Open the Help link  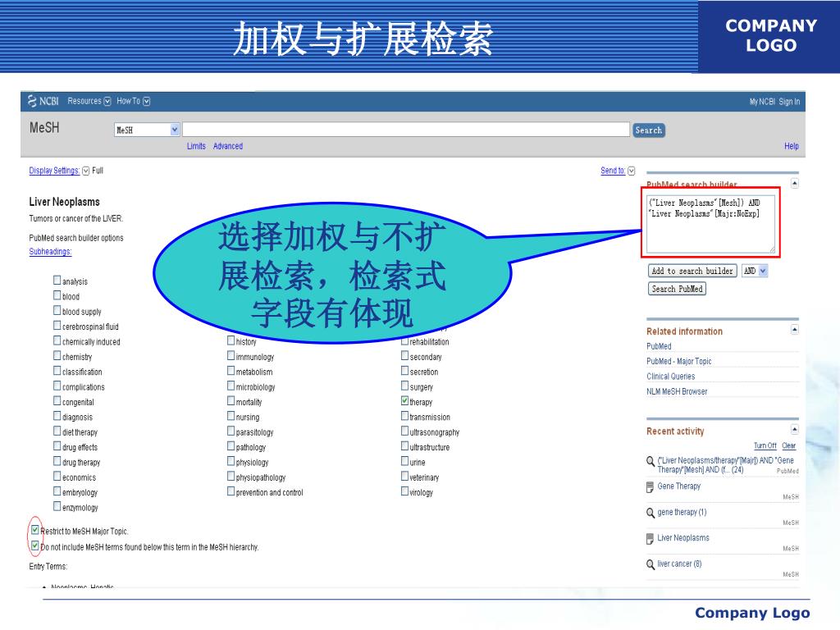click(x=792, y=146)
